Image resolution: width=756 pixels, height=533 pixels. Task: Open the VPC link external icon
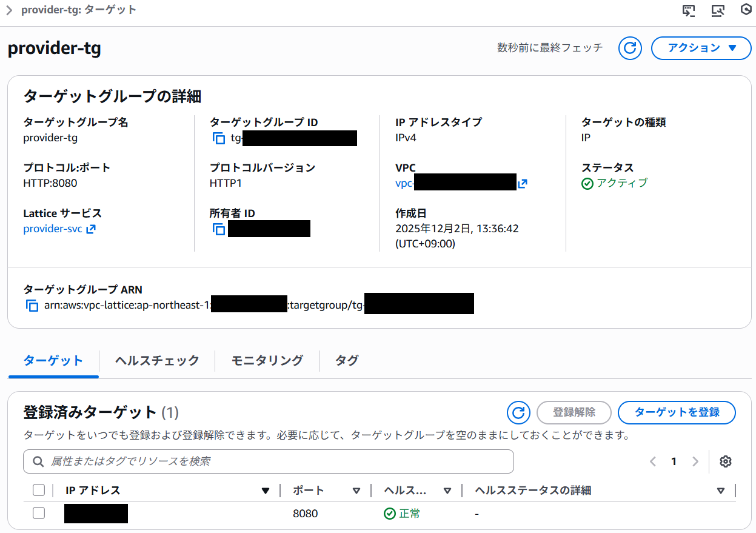[x=522, y=183]
